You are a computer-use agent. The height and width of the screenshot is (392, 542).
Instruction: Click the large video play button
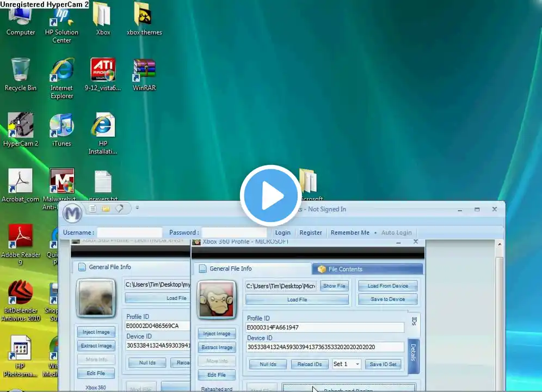point(270,195)
